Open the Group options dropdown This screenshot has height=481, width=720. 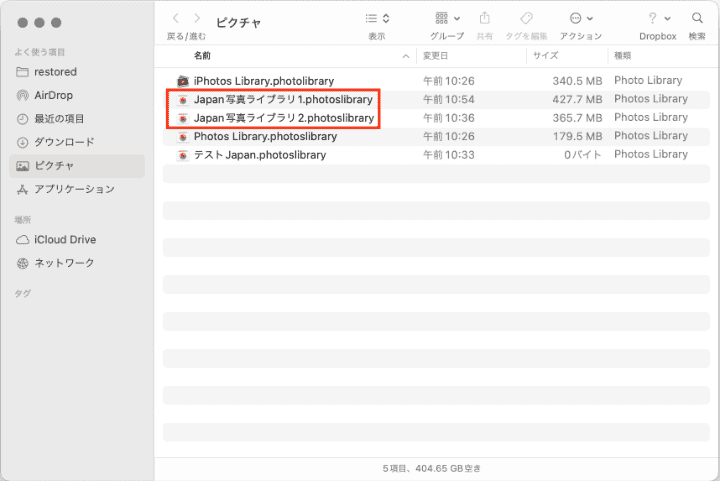[x=448, y=18]
